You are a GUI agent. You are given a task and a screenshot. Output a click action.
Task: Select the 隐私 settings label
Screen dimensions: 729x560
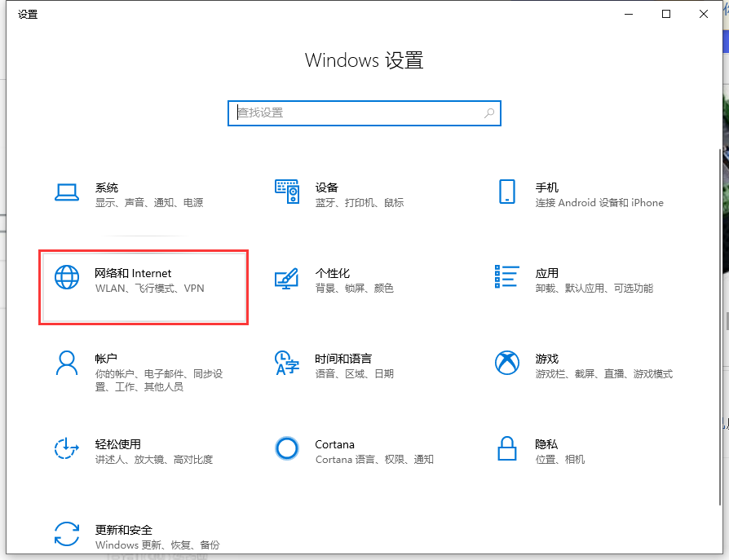coord(546,444)
